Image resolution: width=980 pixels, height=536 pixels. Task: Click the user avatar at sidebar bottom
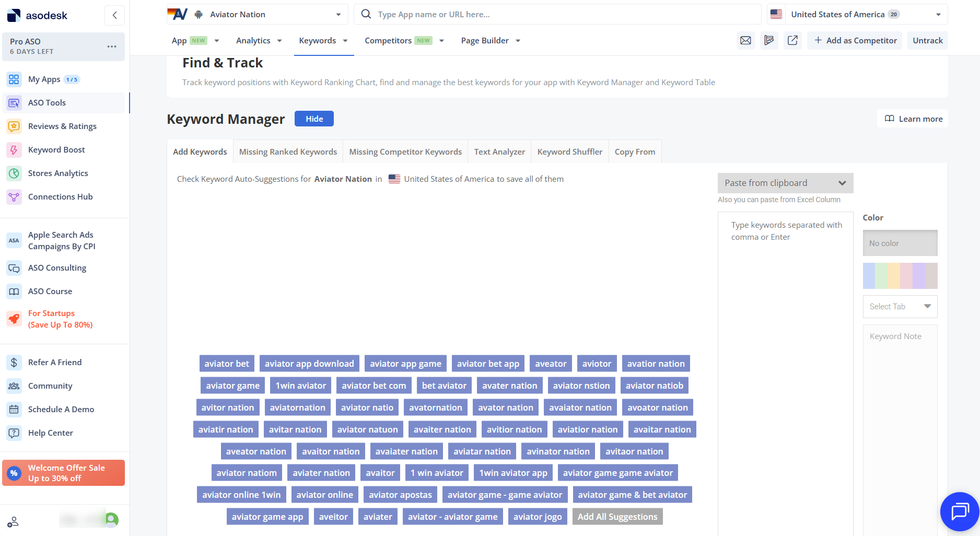pos(112,519)
